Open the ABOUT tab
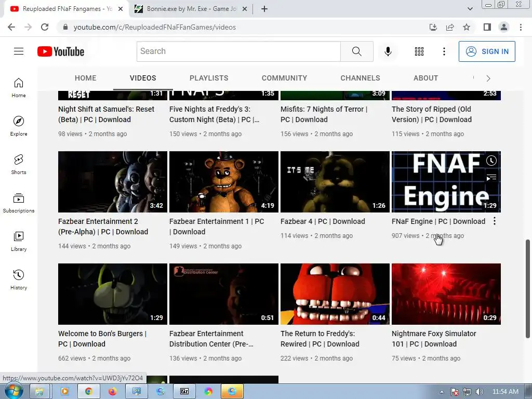Viewport: 532px width, 399px height. coord(426,78)
